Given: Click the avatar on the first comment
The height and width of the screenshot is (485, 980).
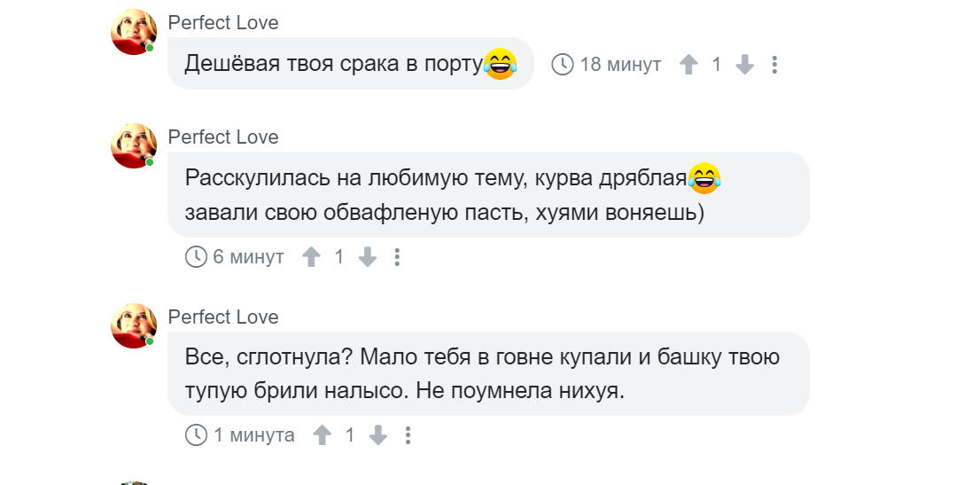Looking at the screenshot, I should pyautogui.click(x=134, y=32).
